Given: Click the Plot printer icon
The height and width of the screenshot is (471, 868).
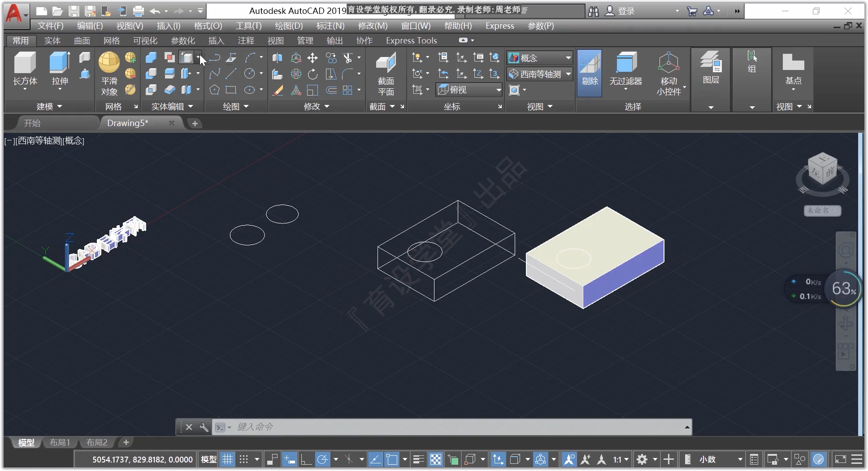Looking at the screenshot, I should coord(139,11).
